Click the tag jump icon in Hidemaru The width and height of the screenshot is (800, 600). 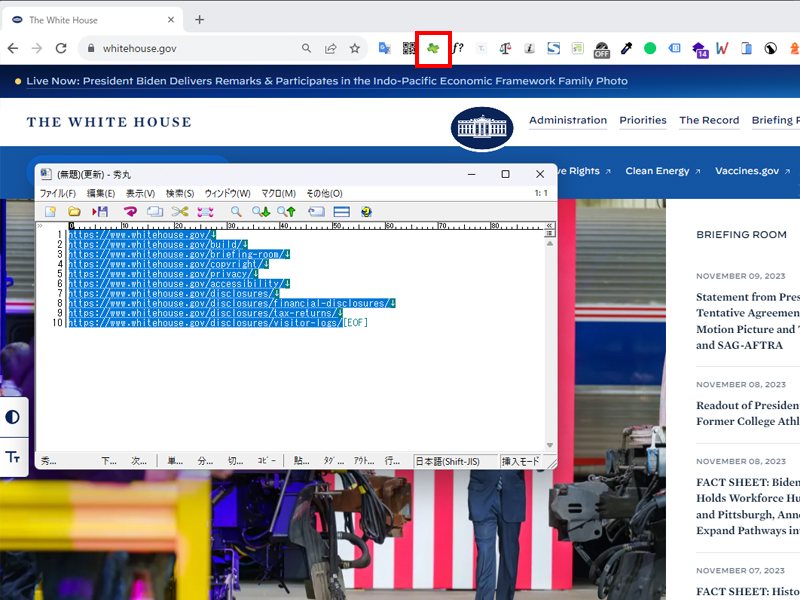[316, 212]
